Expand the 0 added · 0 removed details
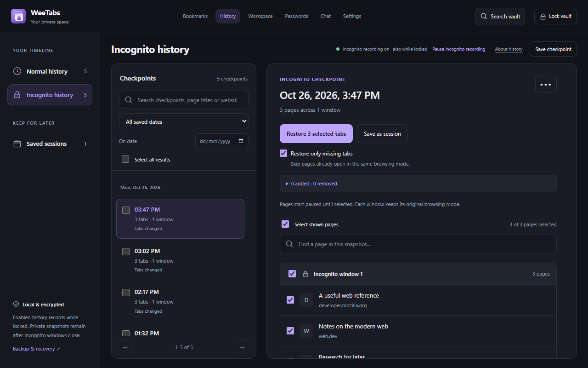Viewport: 588px width, 368px height. click(x=418, y=184)
